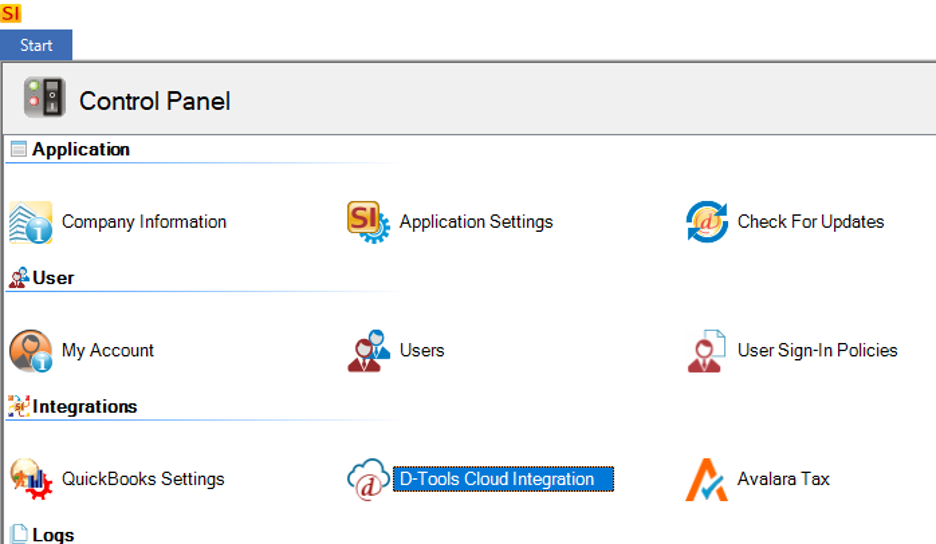Screen dimensions: 936x544
Task: Click the Company Information label
Action: 144,222
